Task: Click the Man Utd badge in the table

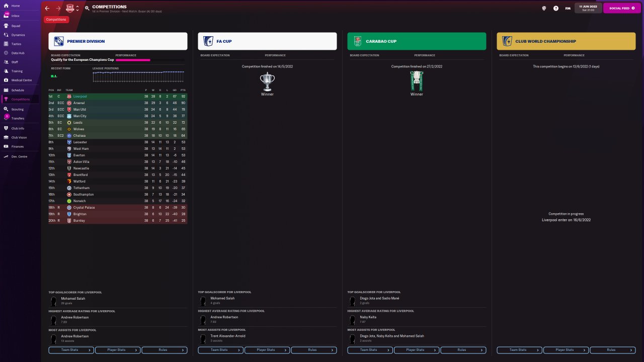Action: tap(69, 110)
